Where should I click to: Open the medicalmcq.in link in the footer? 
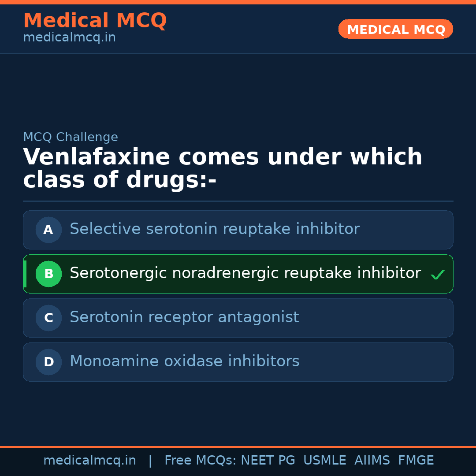(89, 461)
